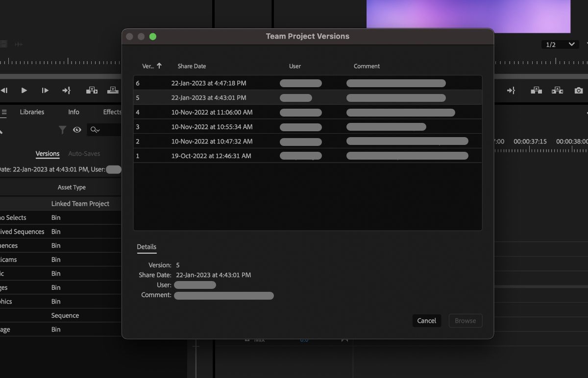The image size is (588, 378).
Task: Select the Step Forward icon
Action: click(45, 90)
